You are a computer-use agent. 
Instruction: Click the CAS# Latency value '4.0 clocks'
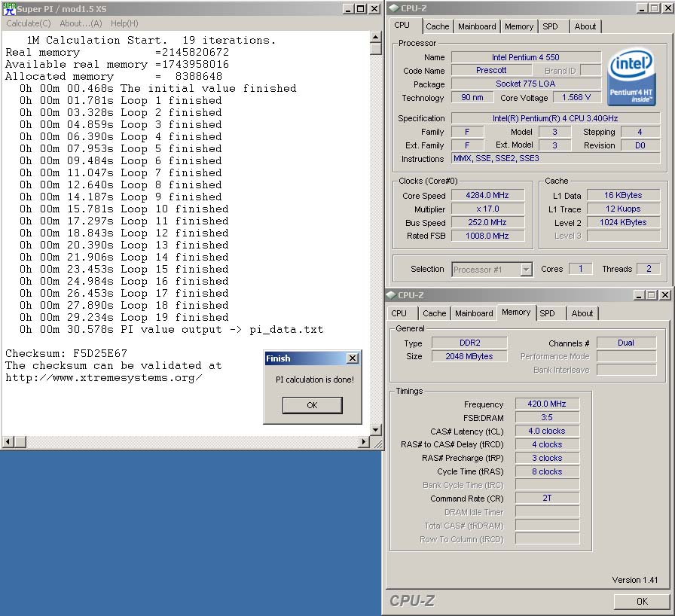click(x=547, y=431)
